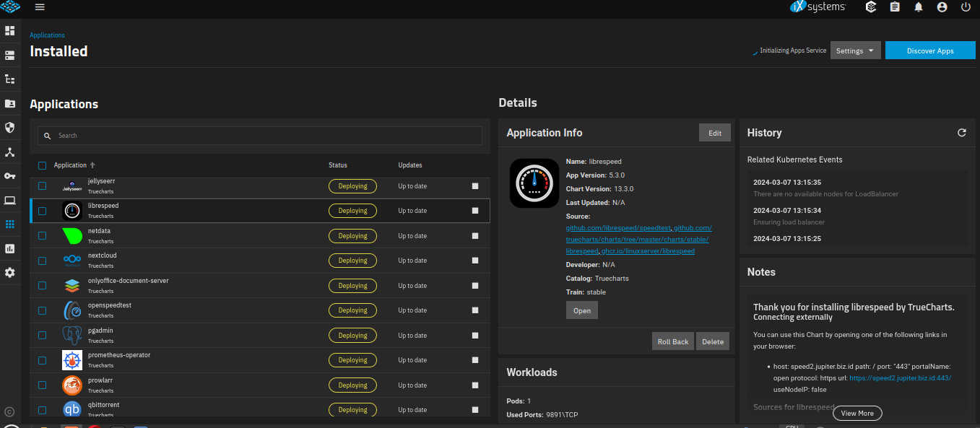Click the 2024-03-07 13:15:35 history event
This screenshot has width=980, height=428.
(787, 183)
